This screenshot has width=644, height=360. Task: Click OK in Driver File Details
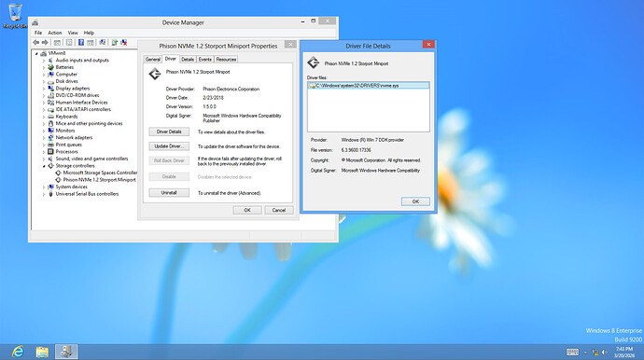click(415, 201)
